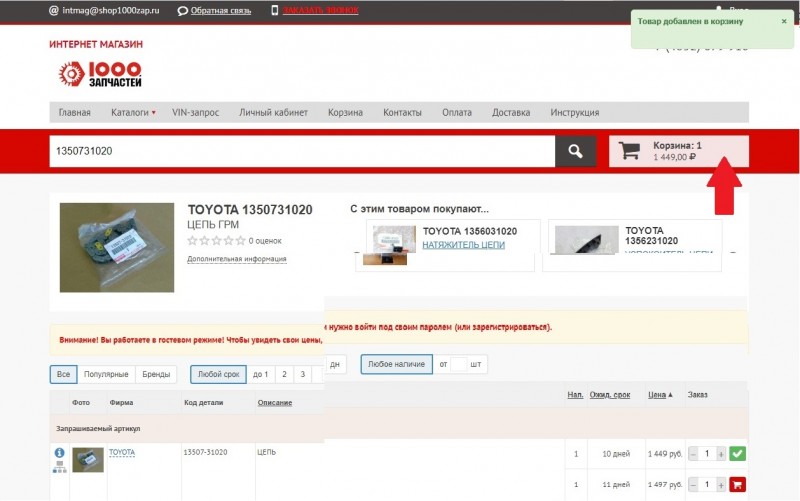Sort by the Ожид. срок column header
The height and width of the screenshot is (501, 800).
coord(610,394)
